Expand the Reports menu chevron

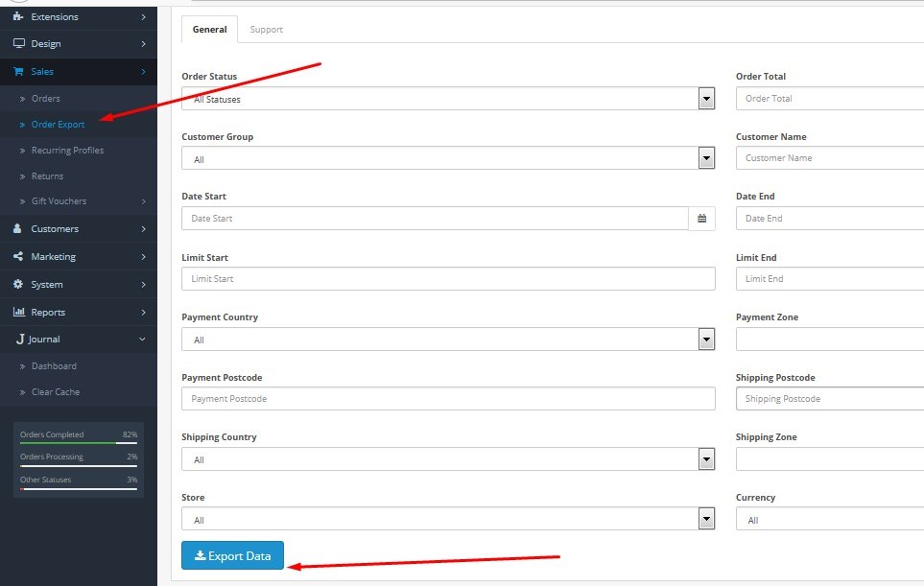143,312
